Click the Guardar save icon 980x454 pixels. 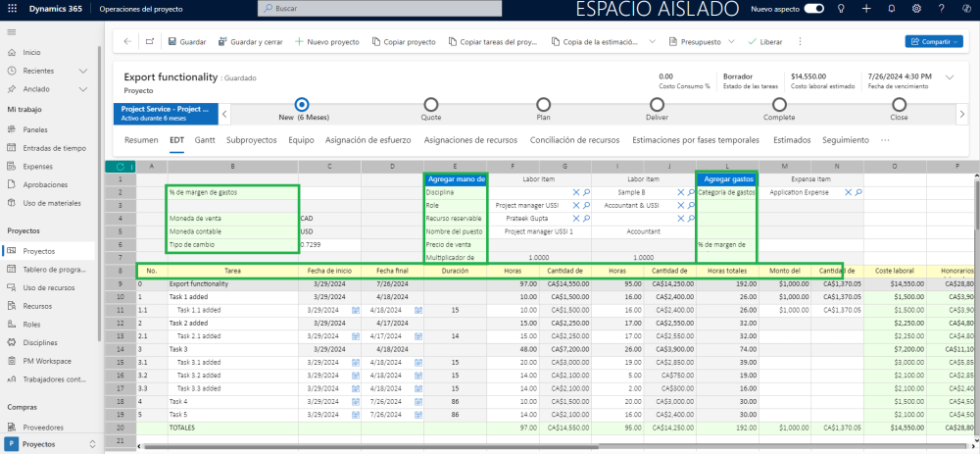click(x=173, y=42)
